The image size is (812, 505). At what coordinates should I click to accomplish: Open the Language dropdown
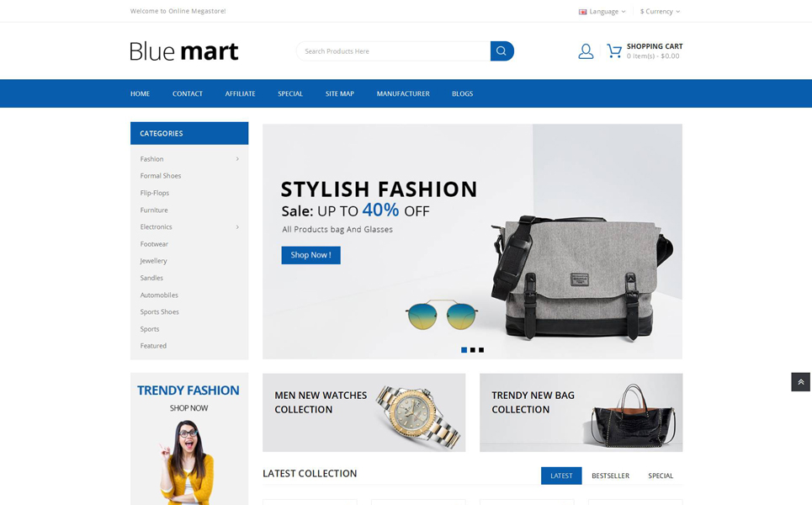pyautogui.click(x=602, y=12)
